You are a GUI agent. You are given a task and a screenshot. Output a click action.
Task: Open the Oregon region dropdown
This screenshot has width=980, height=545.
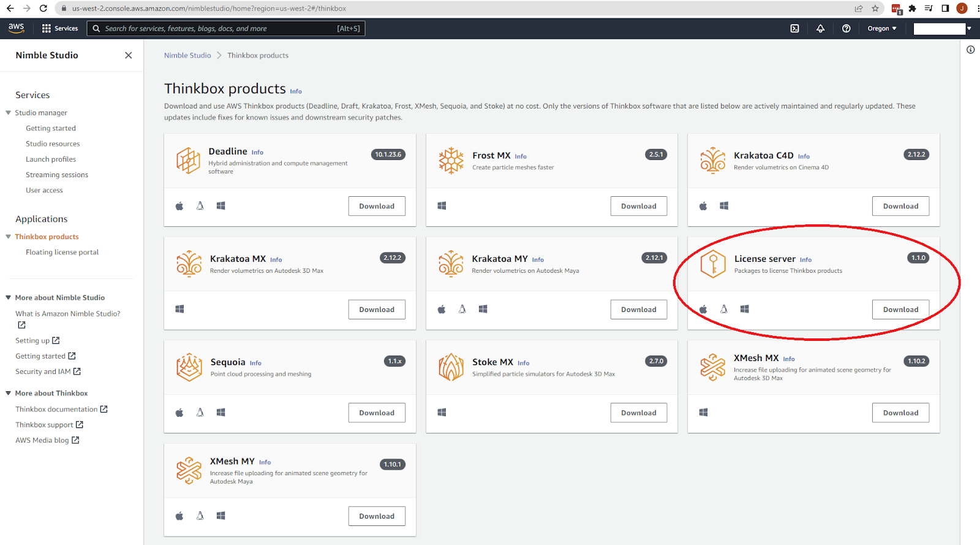[882, 28]
